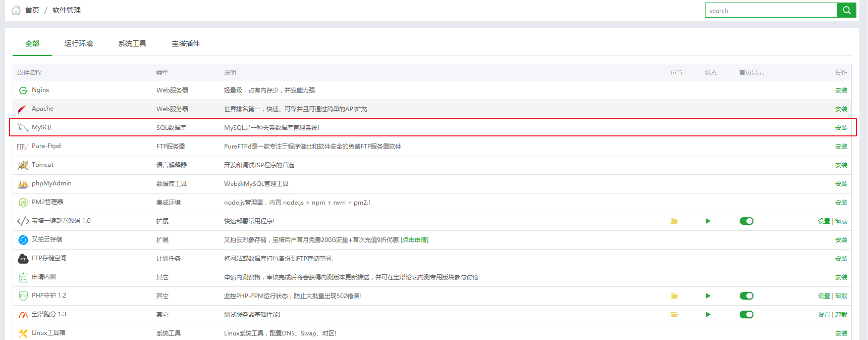Image resolution: width=868 pixels, height=340 pixels.
Task: Disable homepage display for PHP守护 1.2
Action: coord(746,296)
